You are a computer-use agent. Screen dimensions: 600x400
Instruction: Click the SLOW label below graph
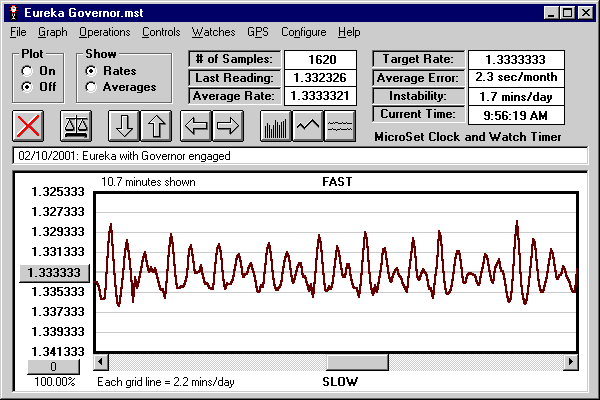[340, 382]
